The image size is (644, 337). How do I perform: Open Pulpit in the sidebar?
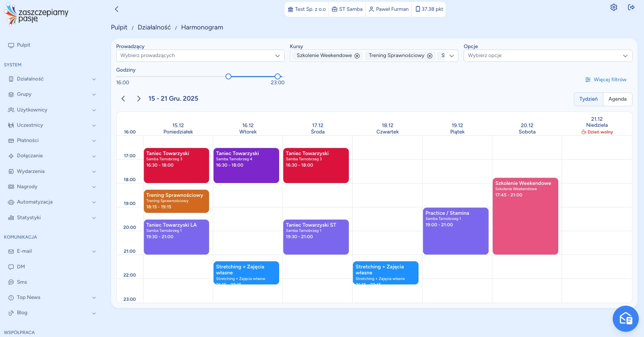point(23,45)
